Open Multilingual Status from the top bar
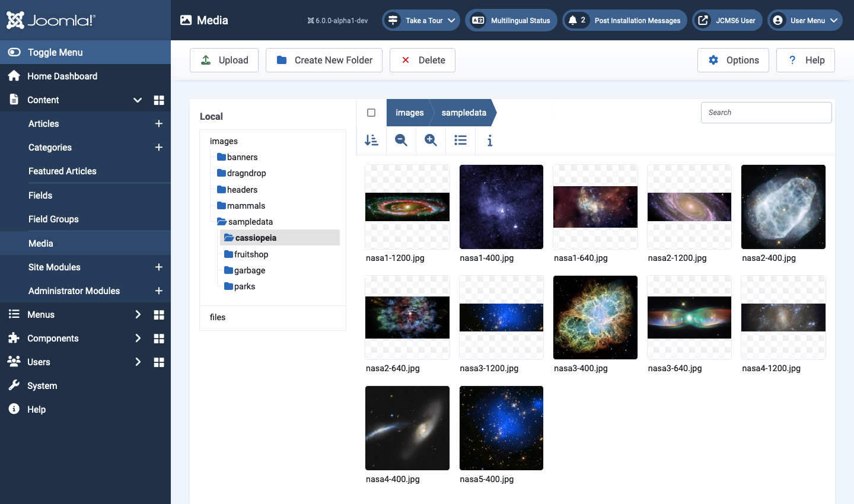 tap(511, 20)
